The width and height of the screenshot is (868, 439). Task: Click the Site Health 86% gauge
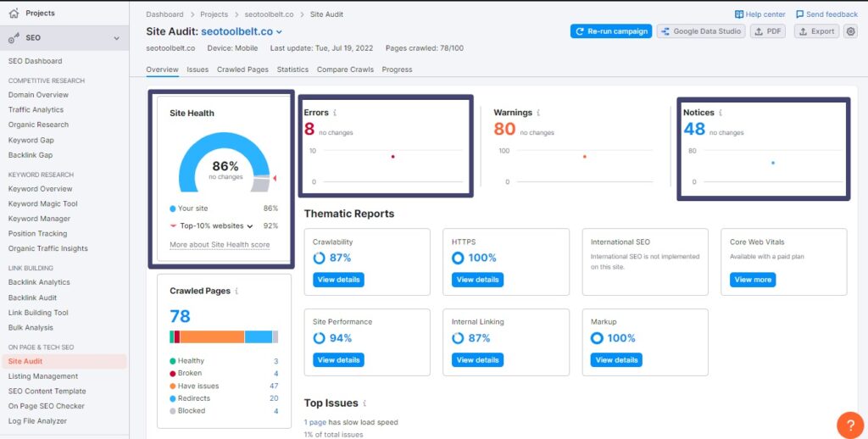pyautogui.click(x=225, y=162)
